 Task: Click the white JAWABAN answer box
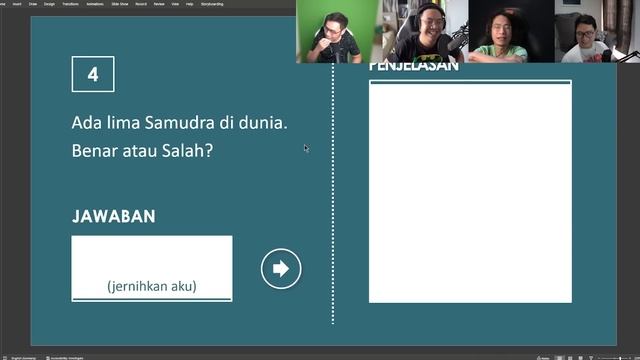(152, 269)
